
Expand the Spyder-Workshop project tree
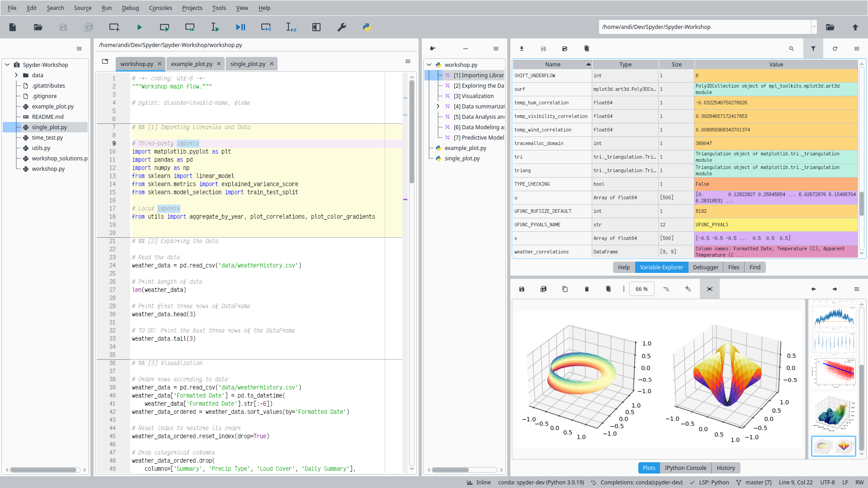coord(7,64)
